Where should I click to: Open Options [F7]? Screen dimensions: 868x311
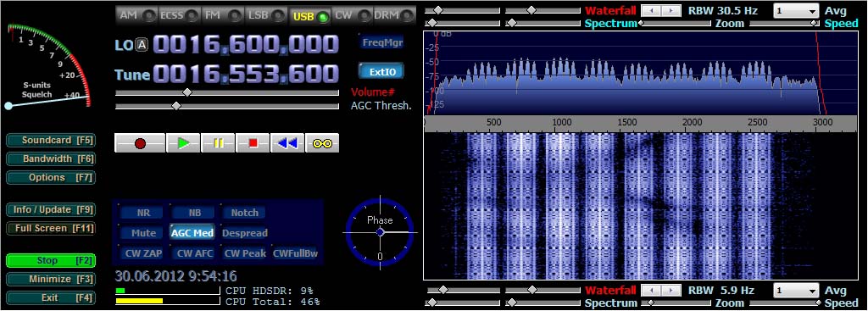[50, 178]
